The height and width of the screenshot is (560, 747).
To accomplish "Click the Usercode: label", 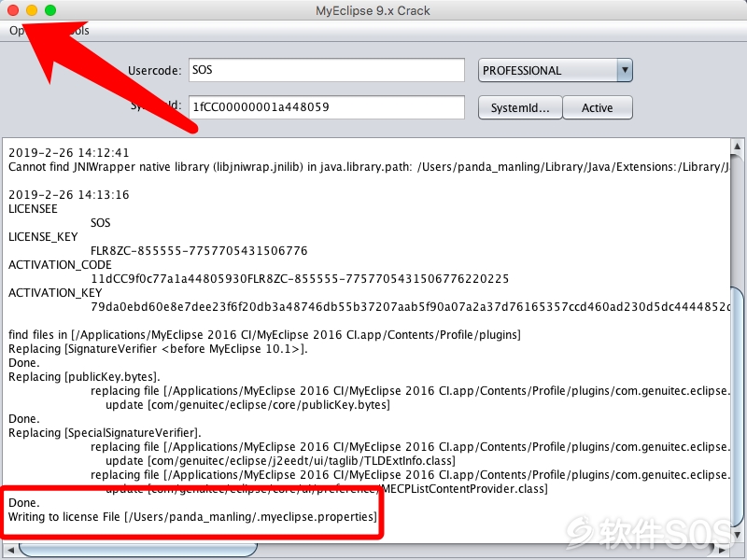I will (x=155, y=71).
